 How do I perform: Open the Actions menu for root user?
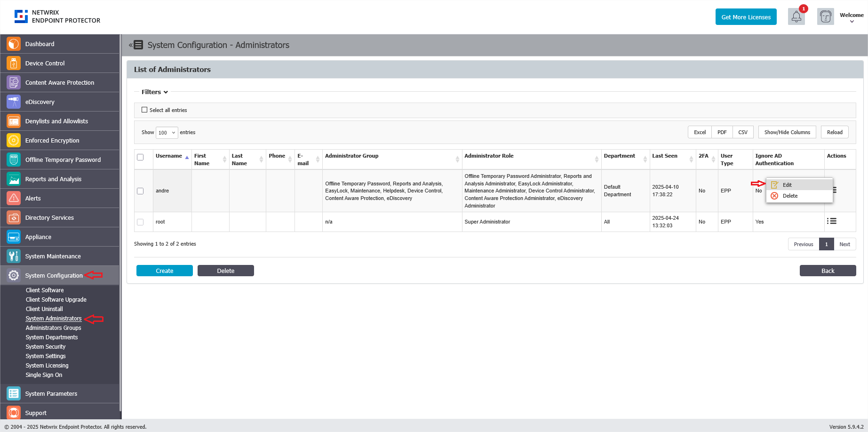832,221
